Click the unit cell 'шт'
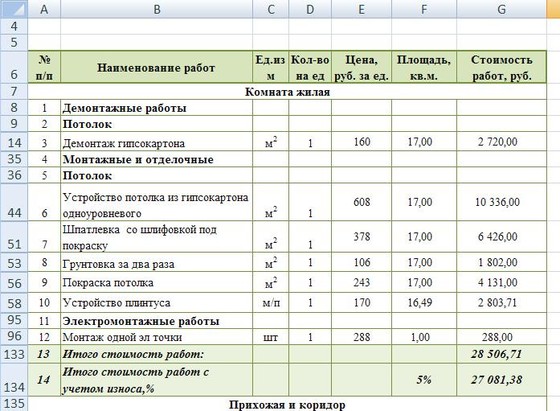Image resolution: width=560 pixels, height=411 pixels. [270, 337]
